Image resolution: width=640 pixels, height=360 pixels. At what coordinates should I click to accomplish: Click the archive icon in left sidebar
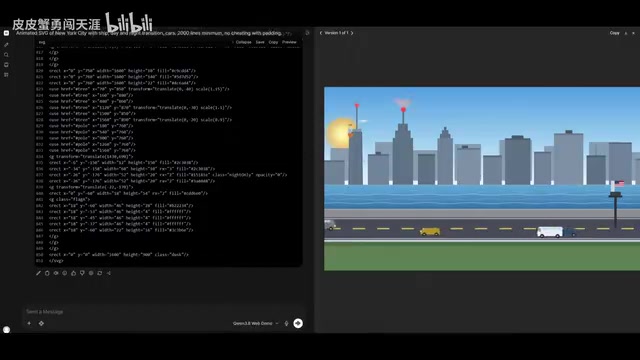6,65
